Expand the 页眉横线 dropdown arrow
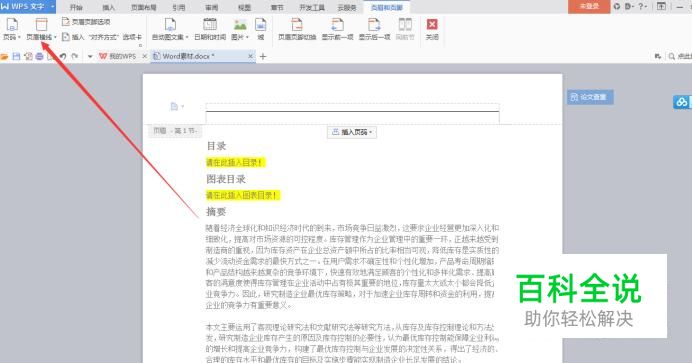Image resolution: width=692 pixels, height=363 pixels. click(55, 37)
